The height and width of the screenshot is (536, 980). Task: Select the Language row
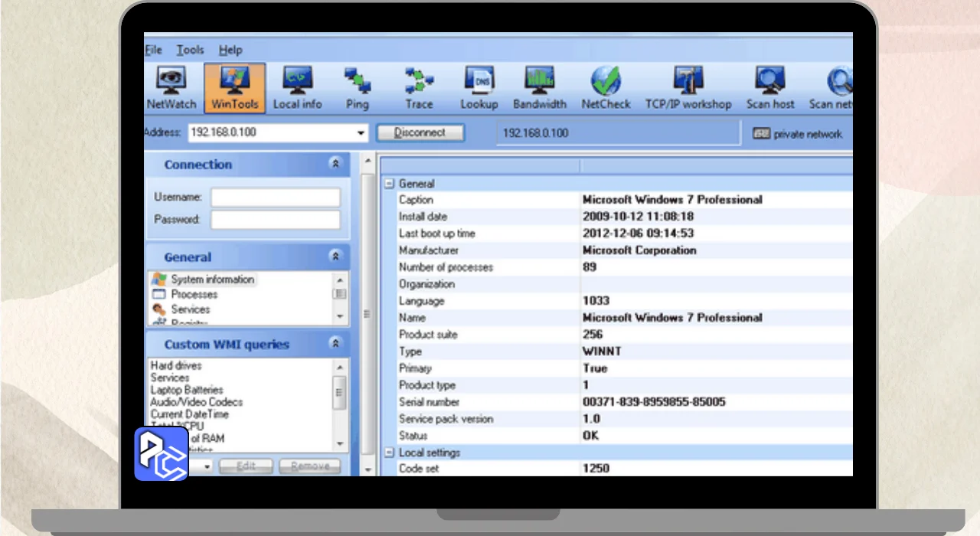(617, 301)
